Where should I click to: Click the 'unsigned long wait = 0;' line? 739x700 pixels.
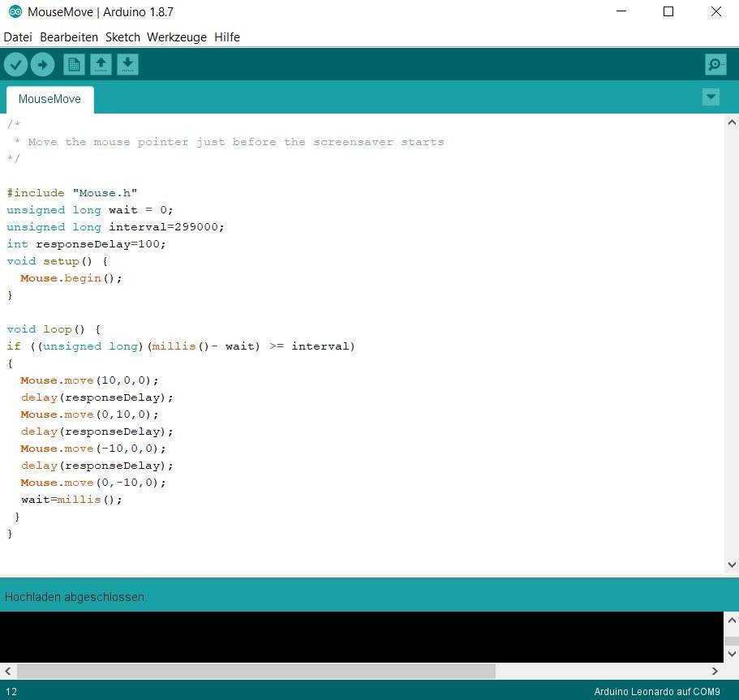click(x=90, y=210)
